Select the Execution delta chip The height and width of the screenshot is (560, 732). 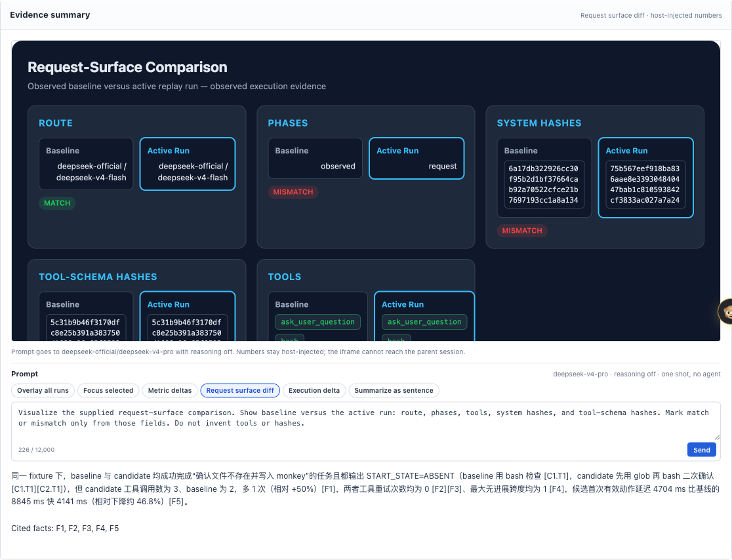314,391
